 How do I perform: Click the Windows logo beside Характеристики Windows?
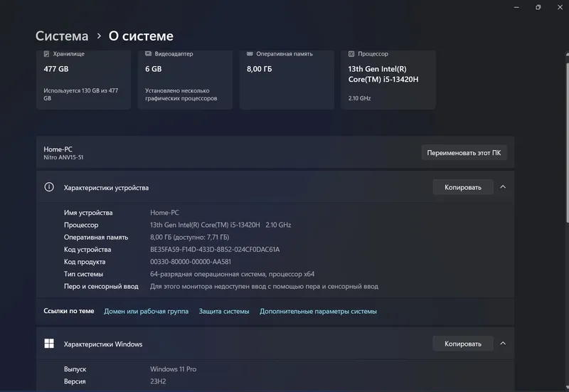(x=49, y=344)
